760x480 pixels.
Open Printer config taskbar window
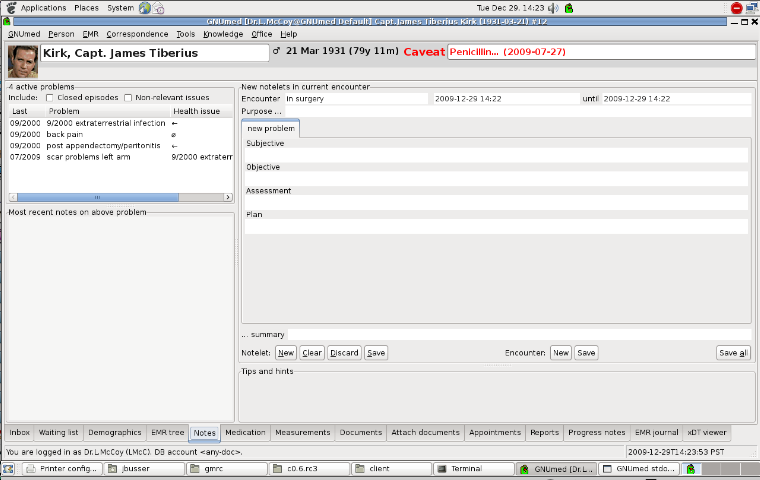(x=63, y=469)
